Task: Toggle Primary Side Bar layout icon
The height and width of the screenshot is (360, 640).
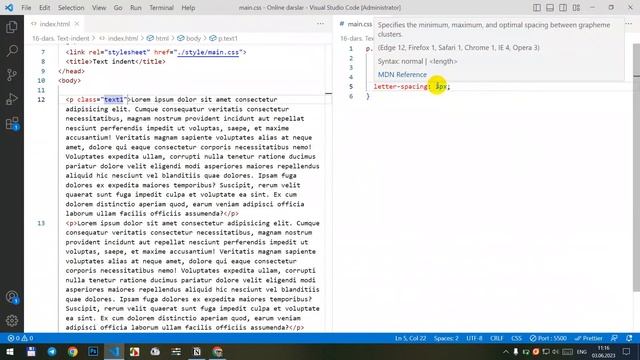Action: [537, 7]
